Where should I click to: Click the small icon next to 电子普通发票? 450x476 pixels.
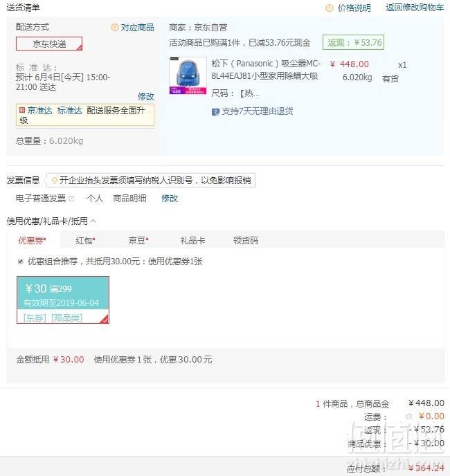pos(71,199)
